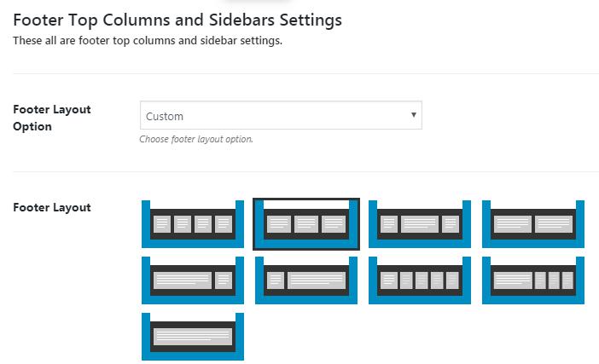This screenshot has width=599, height=364.
Task: Select the first thumbnail in the layout grid
Action: [193, 224]
